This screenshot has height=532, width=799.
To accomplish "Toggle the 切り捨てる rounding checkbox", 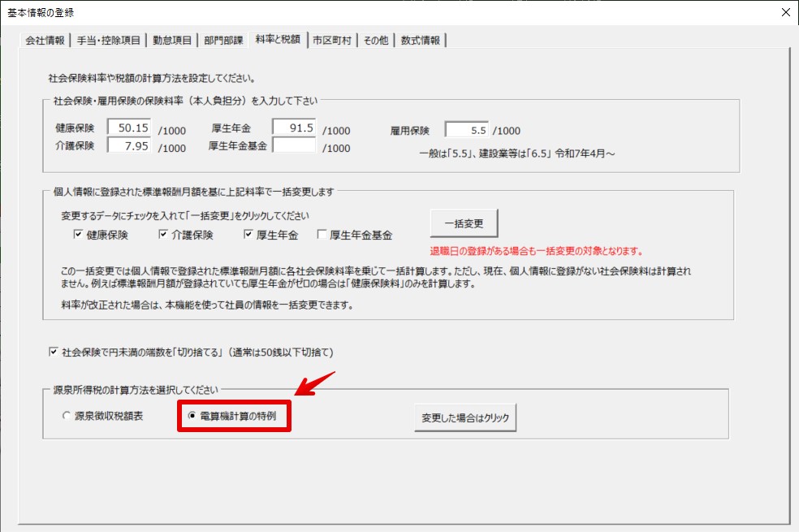I will click(x=54, y=353).
